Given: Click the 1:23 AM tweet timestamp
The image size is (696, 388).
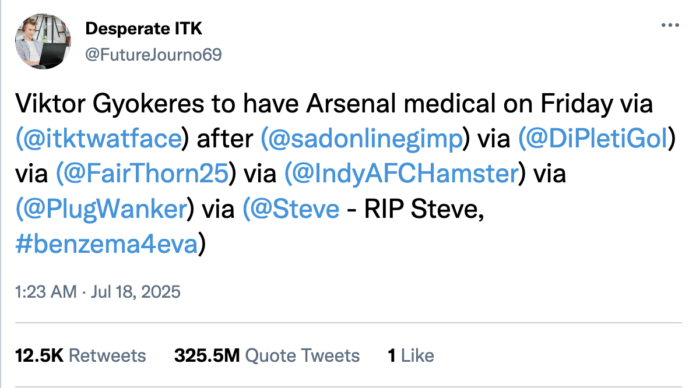Looking at the screenshot, I should coord(46,292).
